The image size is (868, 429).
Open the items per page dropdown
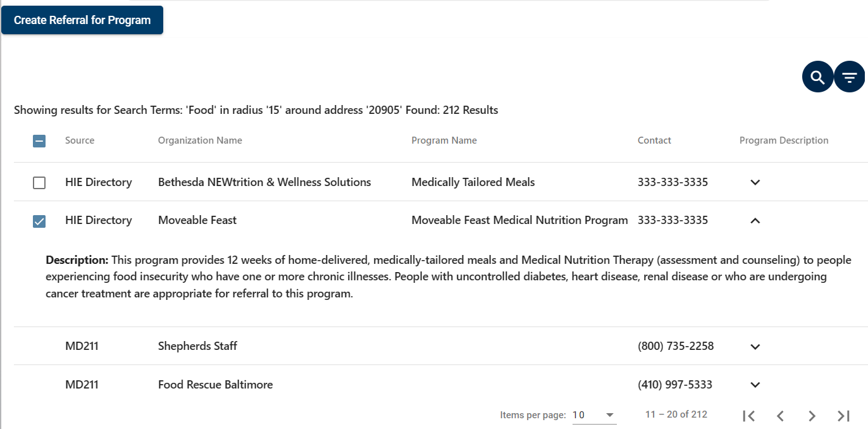[x=592, y=414]
